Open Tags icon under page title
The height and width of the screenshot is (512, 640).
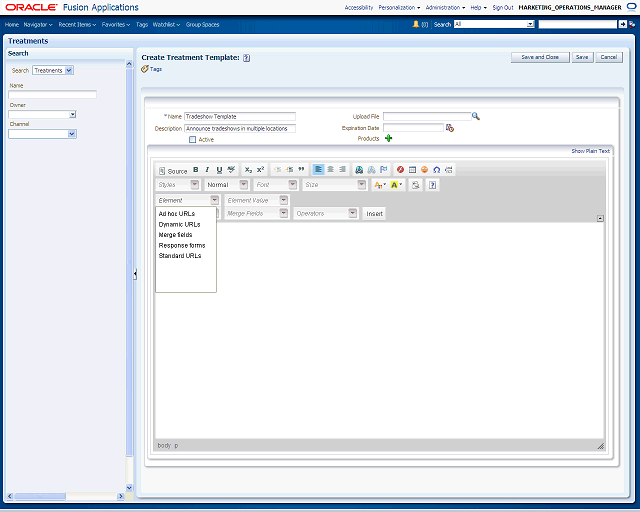tap(145, 69)
